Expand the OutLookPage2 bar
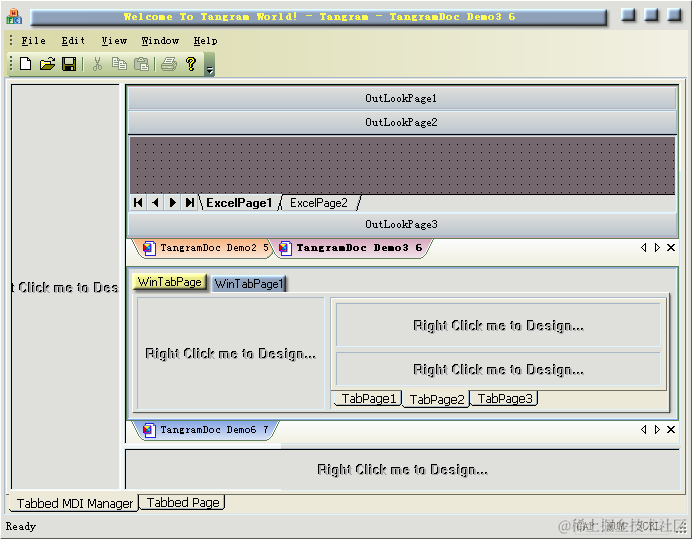Viewport: 692px width, 539px height. (x=402, y=122)
